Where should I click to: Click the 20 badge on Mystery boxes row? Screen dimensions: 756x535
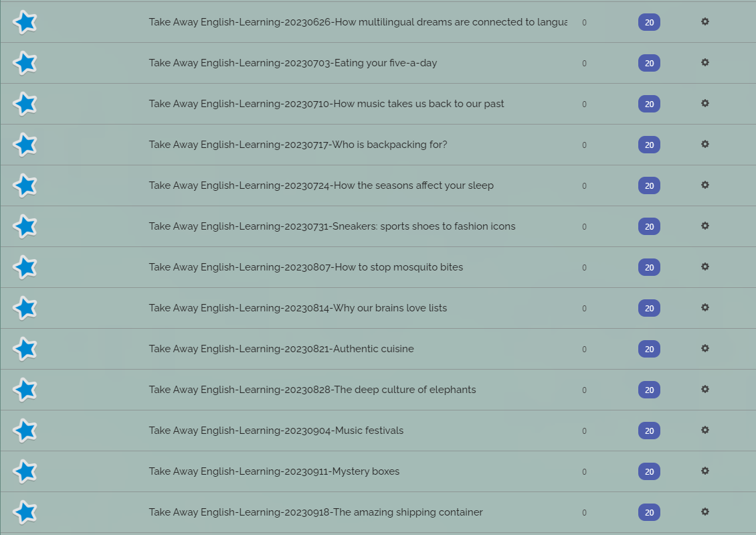pos(649,471)
